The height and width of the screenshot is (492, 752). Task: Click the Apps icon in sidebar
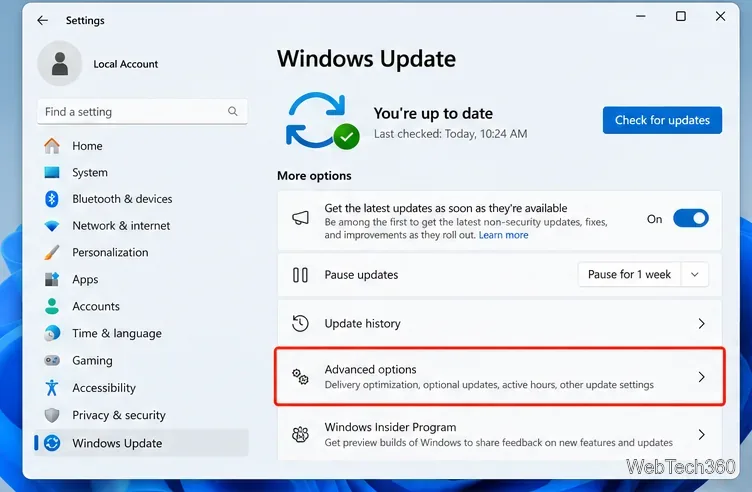tap(52, 279)
